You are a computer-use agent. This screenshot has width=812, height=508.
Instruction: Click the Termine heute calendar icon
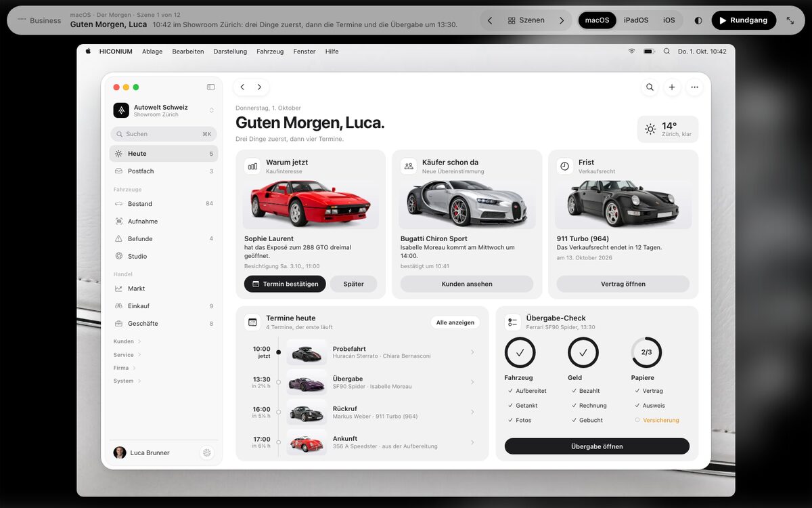click(x=252, y=322)
